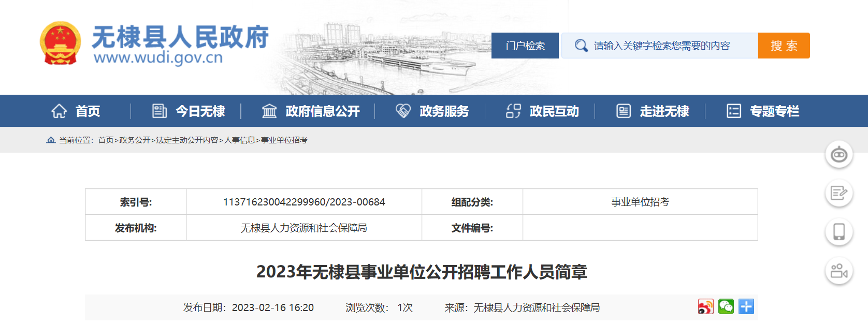
Task: Click the building icon beside 政府信息公开
Action: coord(269,111)
